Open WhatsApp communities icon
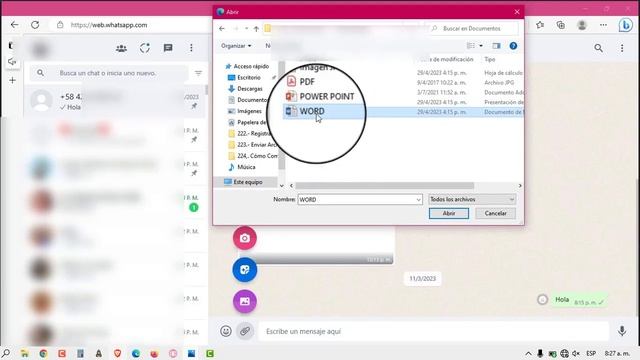 tap(121, 48)
